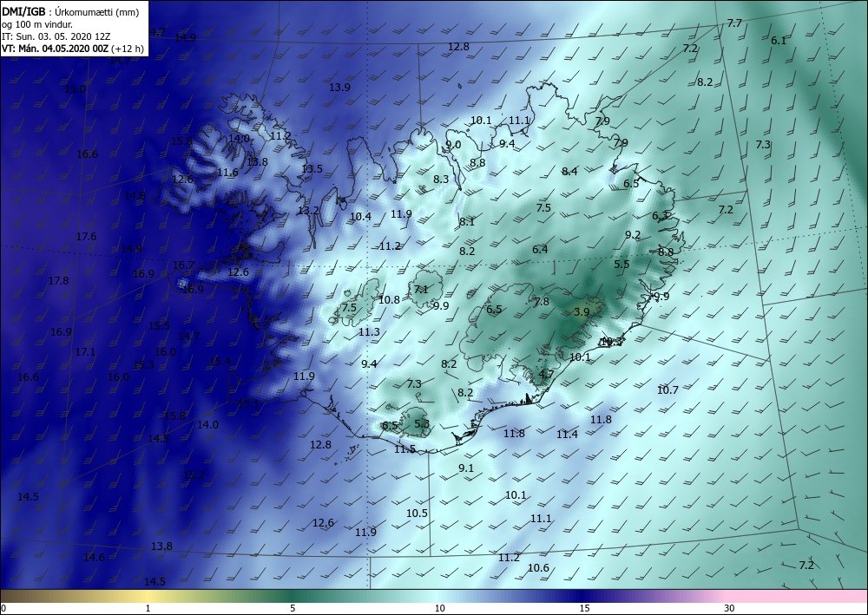
Task: Click the 10.5 value on the map
Action: [x=417, y=514]
